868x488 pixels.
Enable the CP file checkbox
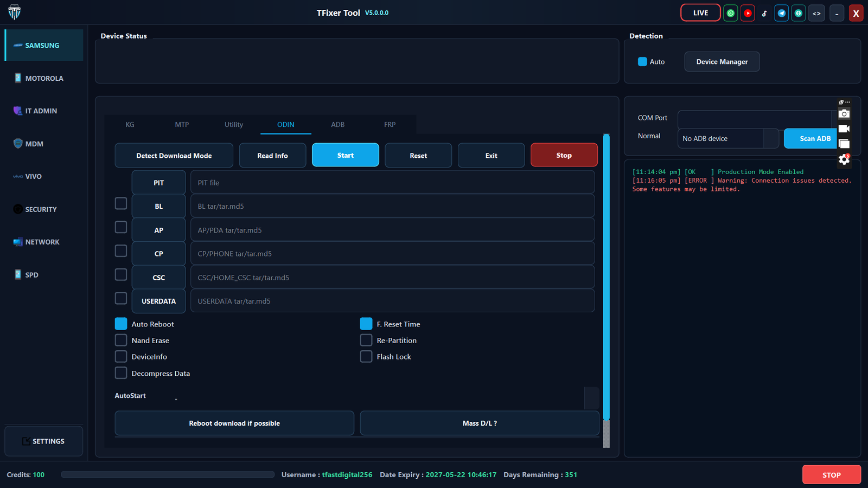121,251
